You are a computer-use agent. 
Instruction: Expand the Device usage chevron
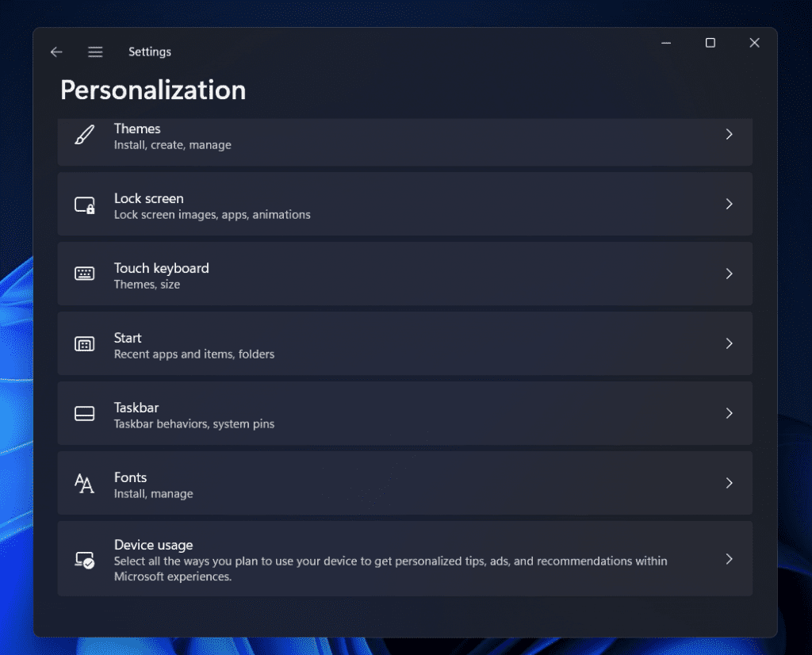(x=730, y=558)
